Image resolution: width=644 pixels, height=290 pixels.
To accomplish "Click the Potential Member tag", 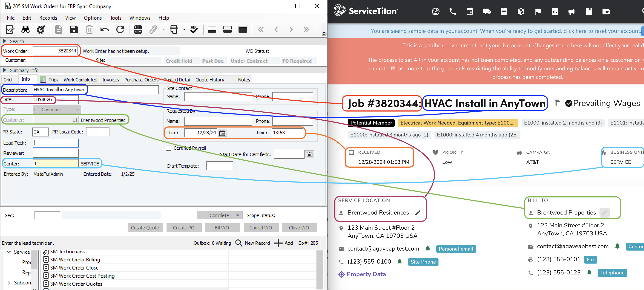I will tap(371, 123).
